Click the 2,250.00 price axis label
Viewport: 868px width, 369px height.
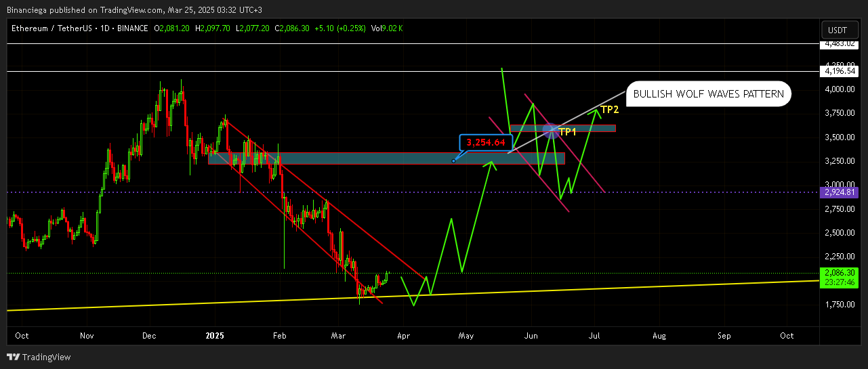pyautogui.click(x=839, y=257)
